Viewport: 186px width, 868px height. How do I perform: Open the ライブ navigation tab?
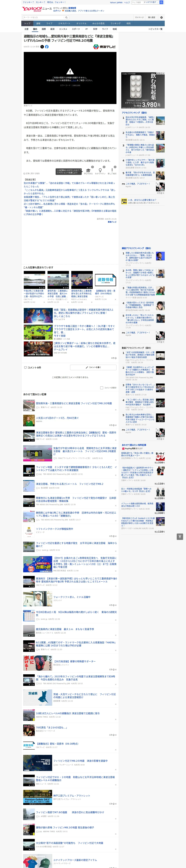coord(49,24)
